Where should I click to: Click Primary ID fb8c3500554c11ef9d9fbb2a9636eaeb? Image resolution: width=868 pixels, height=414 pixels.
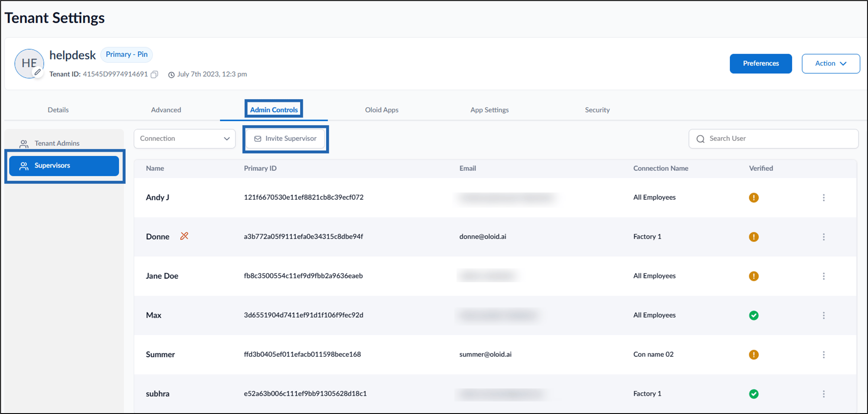303,276
